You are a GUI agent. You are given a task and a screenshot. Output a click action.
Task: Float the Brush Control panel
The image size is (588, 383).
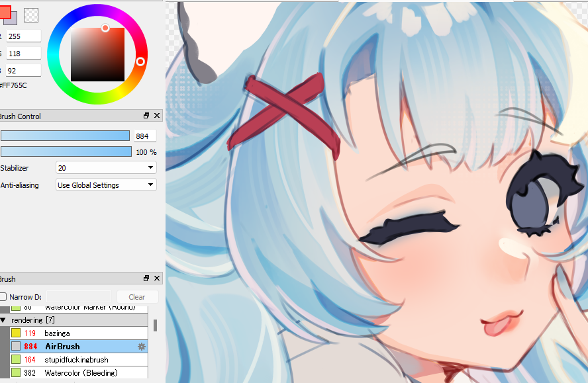coord(146,116)
